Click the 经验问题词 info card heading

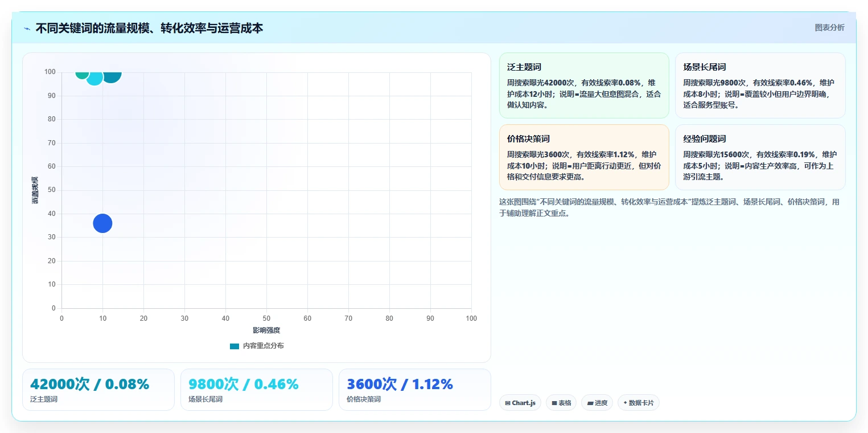coord(705,139)
